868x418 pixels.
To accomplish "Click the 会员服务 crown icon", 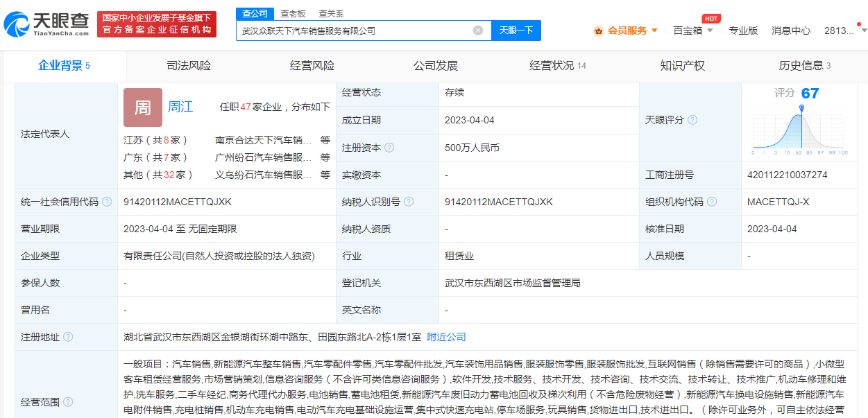I will (x=599, y=31).
